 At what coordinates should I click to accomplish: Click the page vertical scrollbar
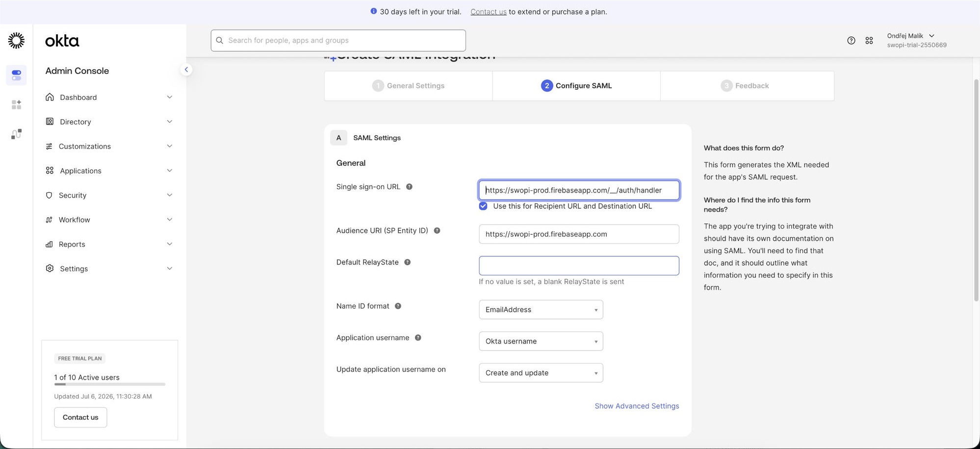pyautogui.click(x=976, y=190)
